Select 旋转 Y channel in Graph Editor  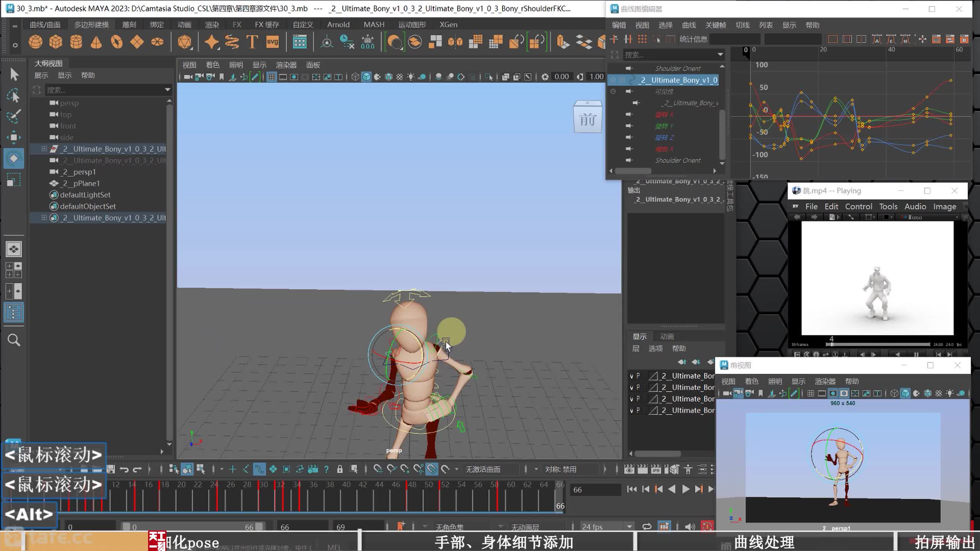click(x=664, y=126)
